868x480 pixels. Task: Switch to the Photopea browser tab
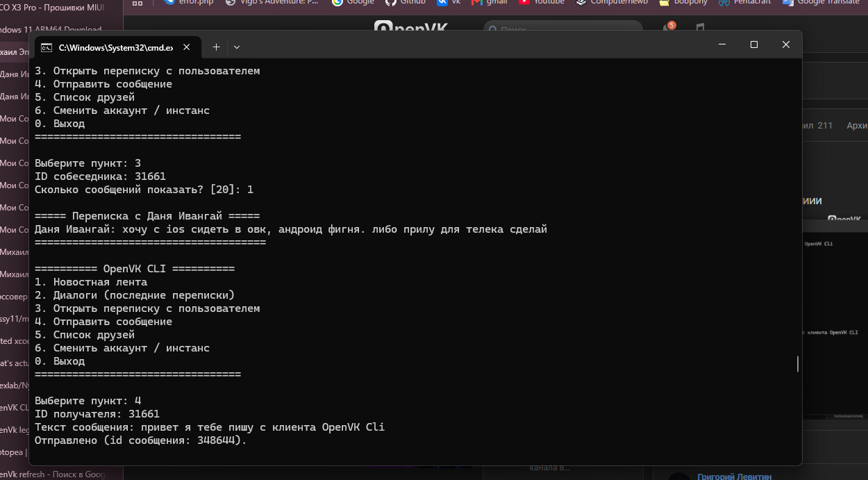click(x=15, y=452)
